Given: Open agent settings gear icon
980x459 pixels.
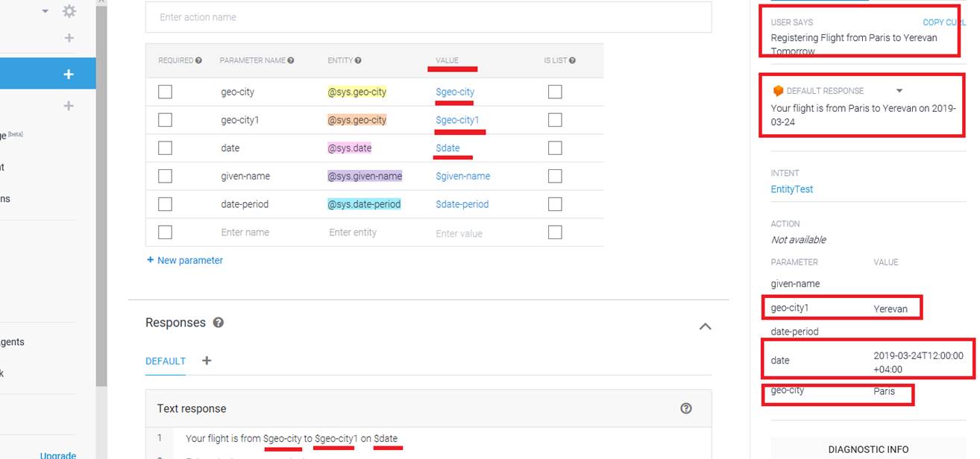Looking at the screenshot, I should pyautogui.click(x=69, y=11).
